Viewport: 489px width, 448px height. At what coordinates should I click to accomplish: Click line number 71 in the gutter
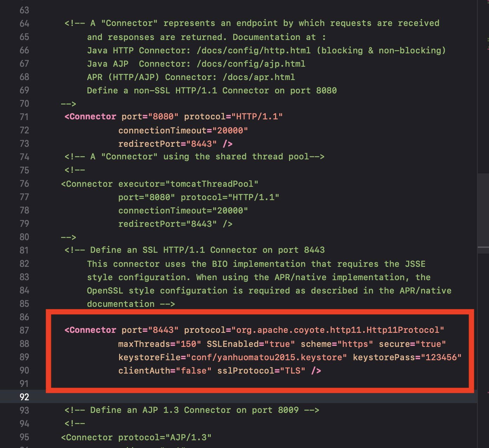pyautogui.click(x=24, y=117)
